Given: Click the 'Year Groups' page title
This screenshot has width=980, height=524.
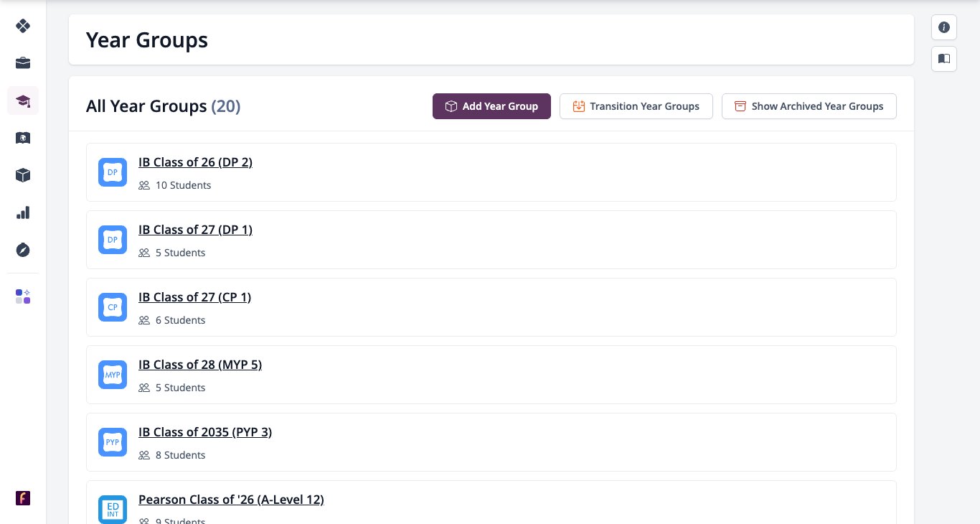Looking at the screenshot, I should [147, 39].
